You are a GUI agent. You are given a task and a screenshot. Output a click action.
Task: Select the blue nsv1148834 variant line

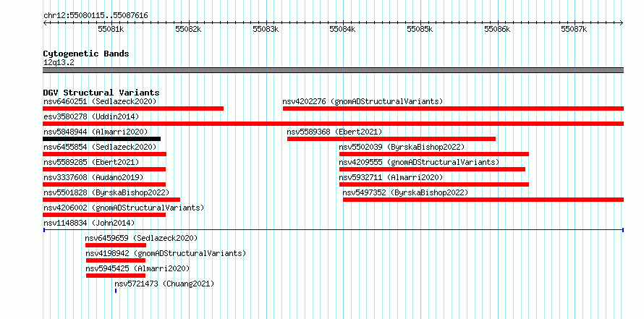pos(333,230)
